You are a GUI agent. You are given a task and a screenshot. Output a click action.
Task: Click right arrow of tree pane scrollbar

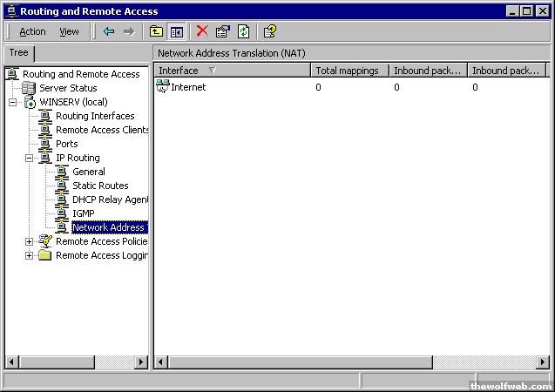click(x=141, y=362)
